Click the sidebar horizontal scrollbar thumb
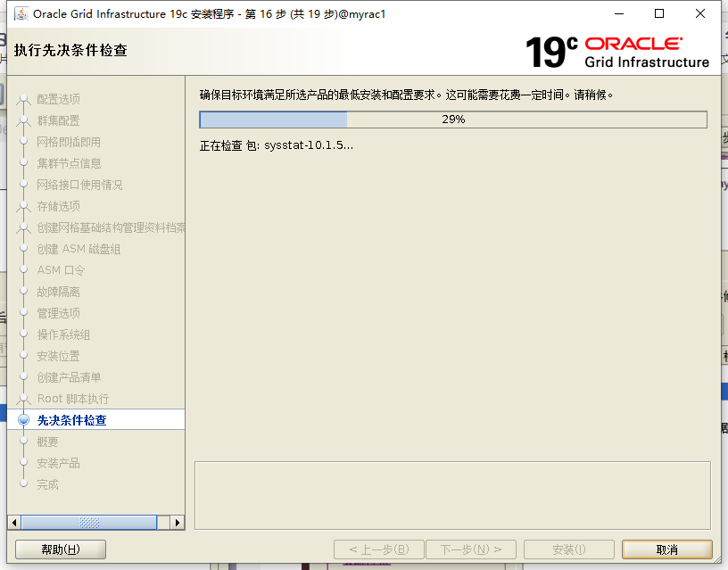Image resolution: width=728 pixels, height=570 pixels. pos(89,523)
